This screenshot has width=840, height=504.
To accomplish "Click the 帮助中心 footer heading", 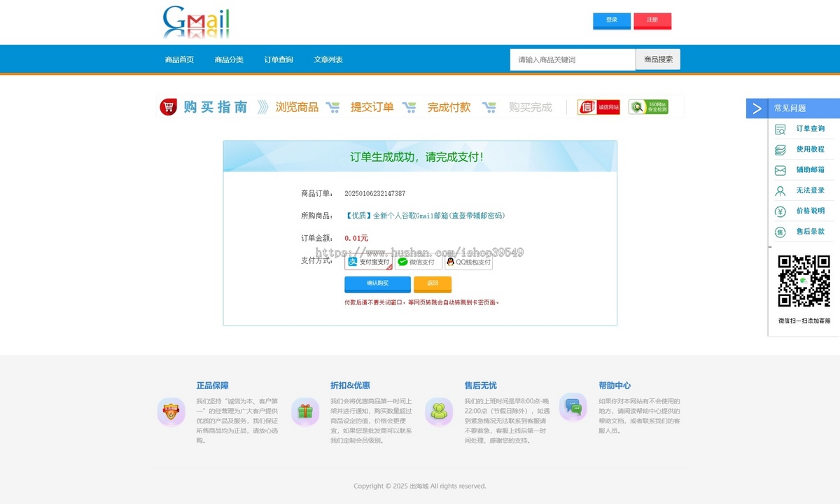I will click(x=615, y=386).
